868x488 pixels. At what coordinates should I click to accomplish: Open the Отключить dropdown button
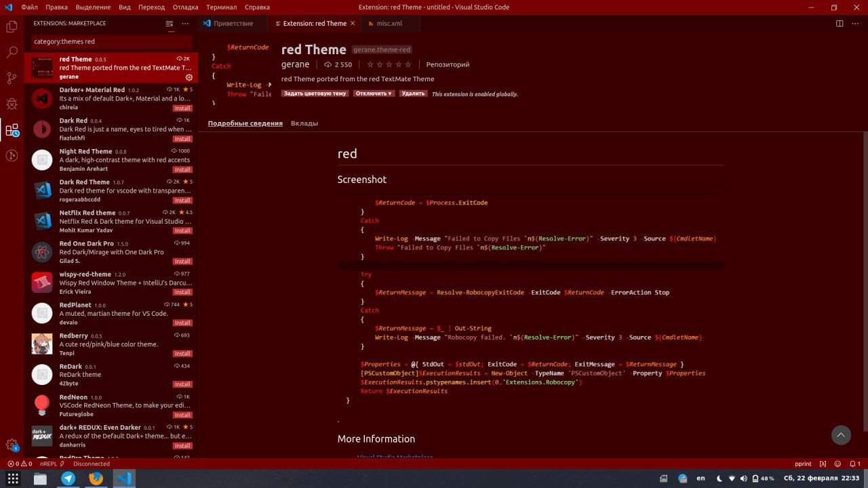pos(374,94)
